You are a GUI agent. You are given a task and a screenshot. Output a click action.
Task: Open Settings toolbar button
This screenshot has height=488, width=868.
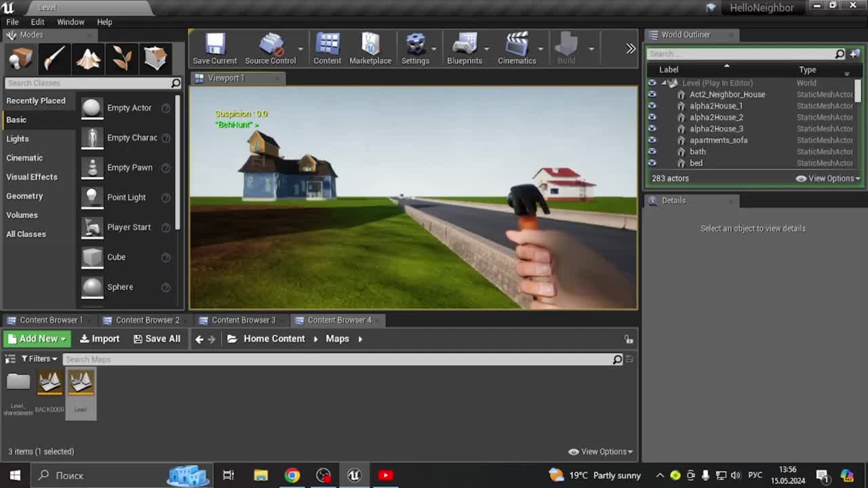click(415, 49)
